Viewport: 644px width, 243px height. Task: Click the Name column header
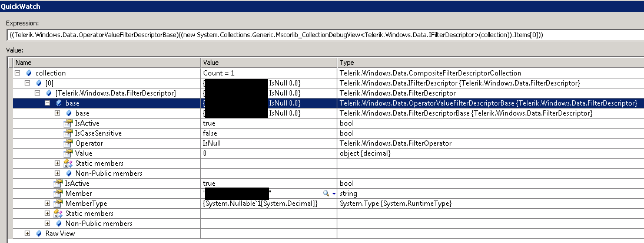(x=24, y=63)
